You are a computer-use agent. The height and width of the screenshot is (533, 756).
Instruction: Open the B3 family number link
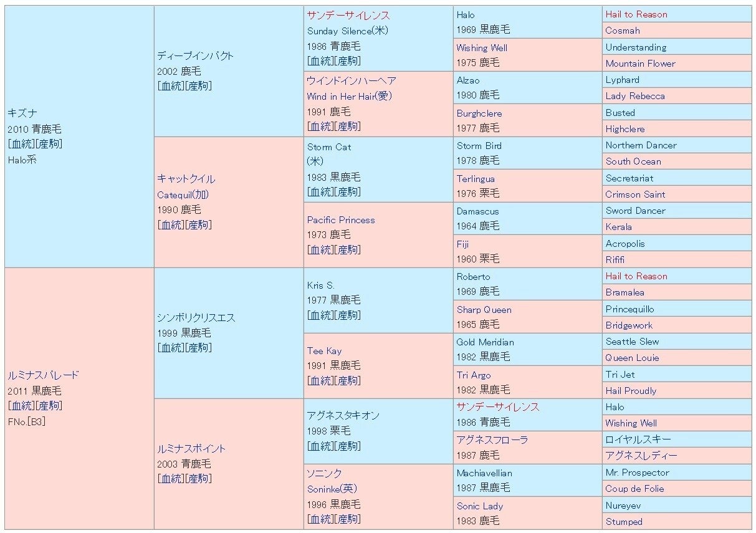(x=36, y=421)
